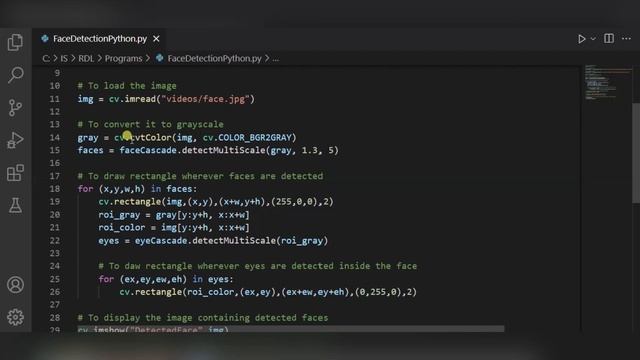The width and height of the screenshot is (640, 360).
Task: Split the editor to the right
Action: click(x=609, y=38)
